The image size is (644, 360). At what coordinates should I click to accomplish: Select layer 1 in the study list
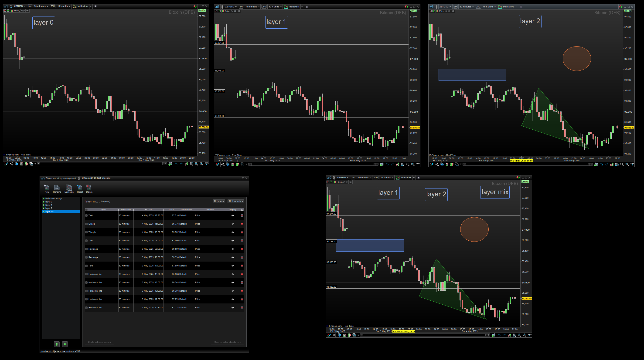pos(49,205)
